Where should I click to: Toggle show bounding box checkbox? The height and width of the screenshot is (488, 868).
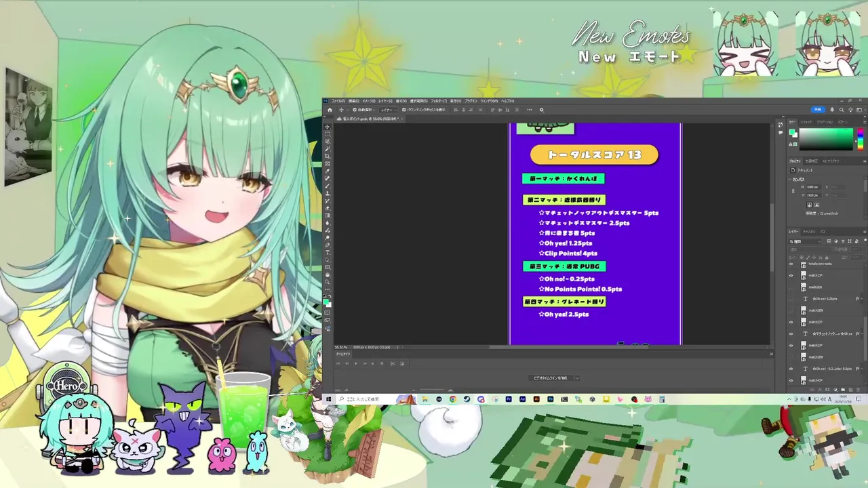[403, 110]
